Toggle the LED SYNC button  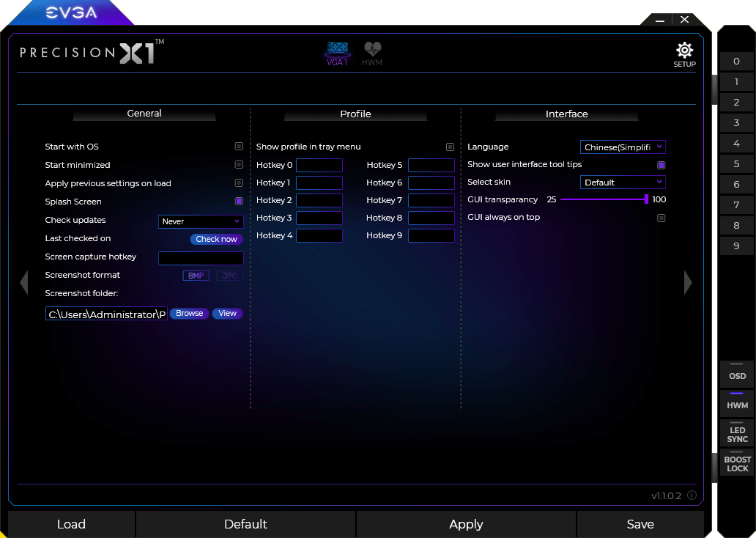click(x=737, y=432)
